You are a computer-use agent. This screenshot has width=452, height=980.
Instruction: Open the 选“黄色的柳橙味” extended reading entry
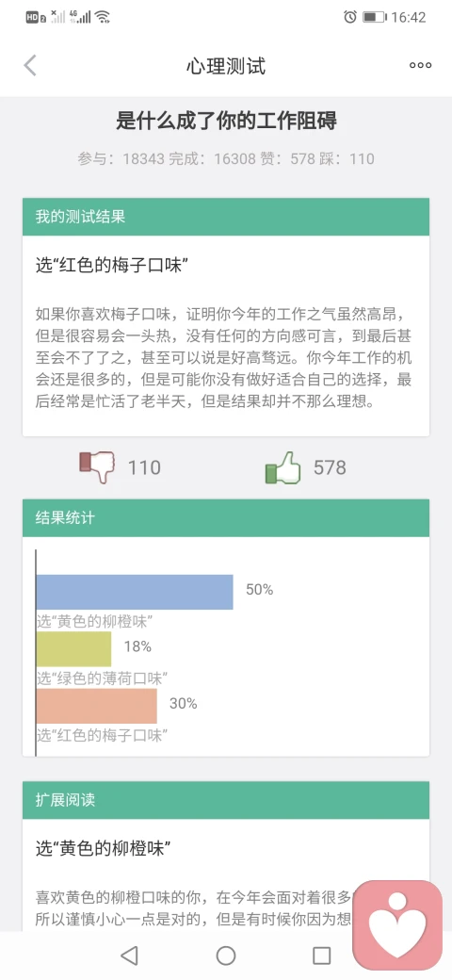coord(104,848)
